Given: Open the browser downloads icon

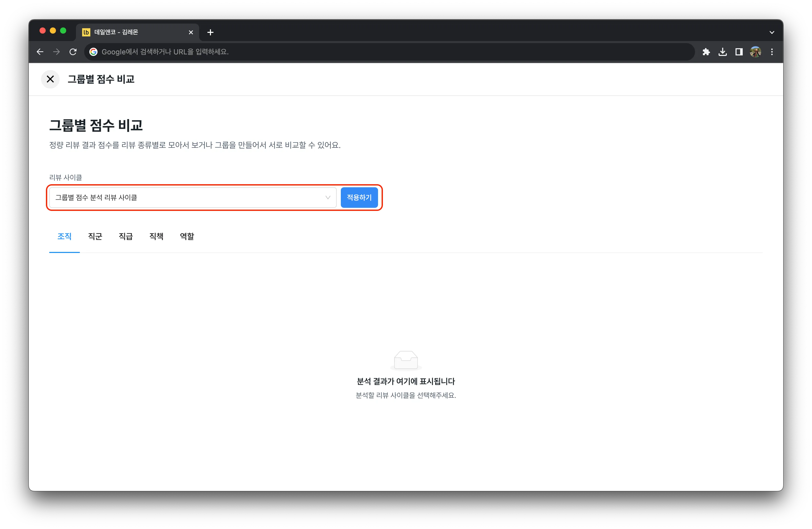Looking at the screenshot, I should pos(722,52).
